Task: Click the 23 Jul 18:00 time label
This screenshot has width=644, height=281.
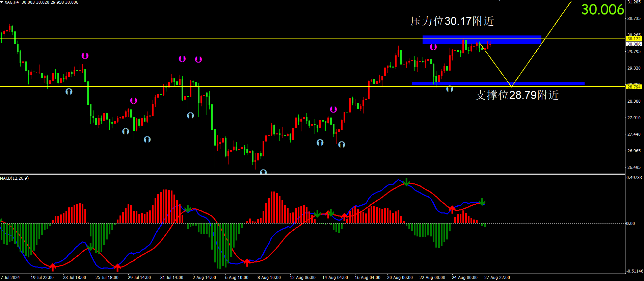Action: pyautogui.click(x=75, y=278)
